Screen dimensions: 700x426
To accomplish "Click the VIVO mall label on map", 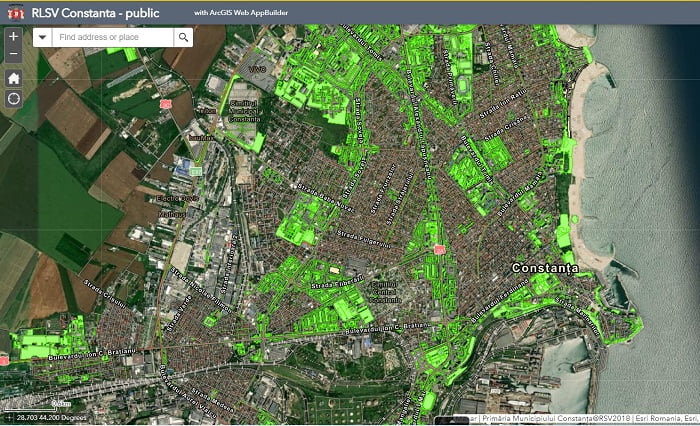I will pyautogui.click(x=258, y=70).
